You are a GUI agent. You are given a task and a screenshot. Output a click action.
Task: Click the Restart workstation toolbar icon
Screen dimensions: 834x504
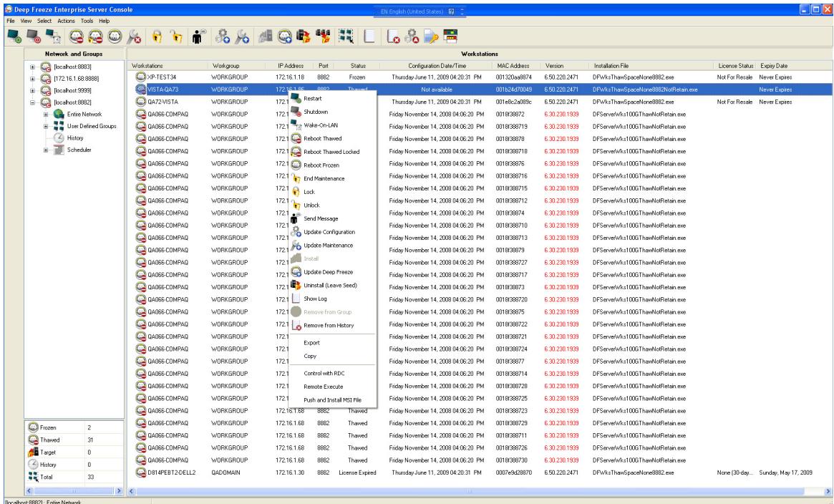pyautogui.click(x=14, y=36)
